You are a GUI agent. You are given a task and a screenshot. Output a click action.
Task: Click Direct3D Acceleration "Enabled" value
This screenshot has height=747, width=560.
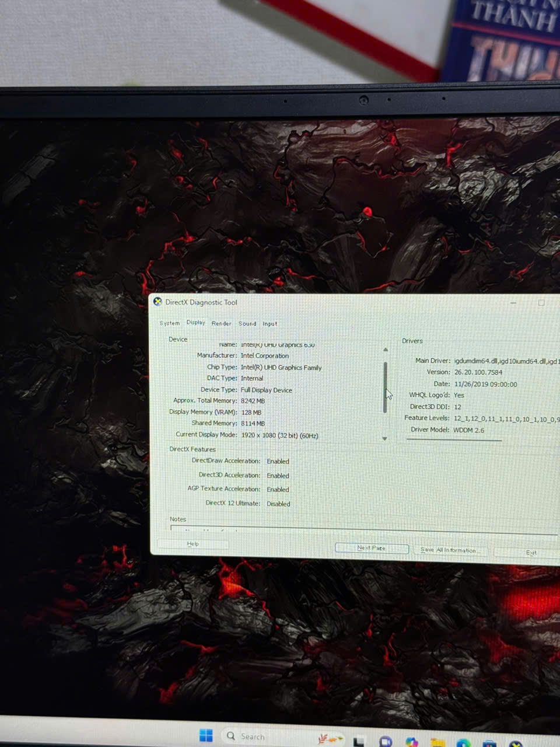(278, 476)
